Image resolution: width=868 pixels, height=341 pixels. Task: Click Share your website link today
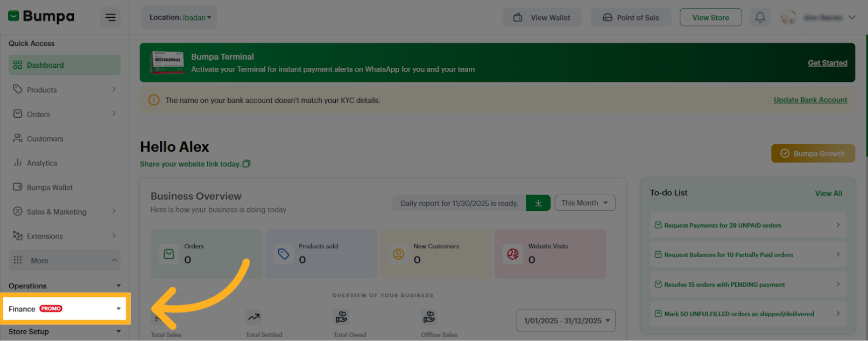pos(190,164)
